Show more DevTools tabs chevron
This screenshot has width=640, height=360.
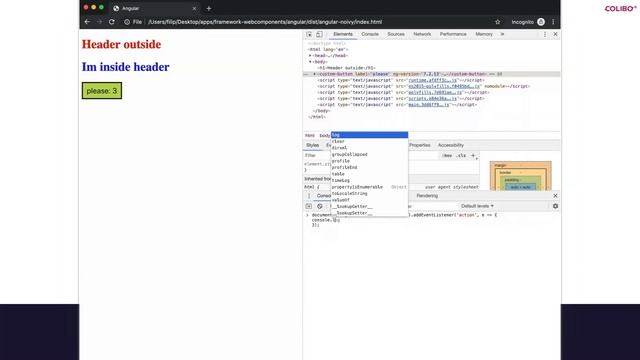click(x=502, y=34)
